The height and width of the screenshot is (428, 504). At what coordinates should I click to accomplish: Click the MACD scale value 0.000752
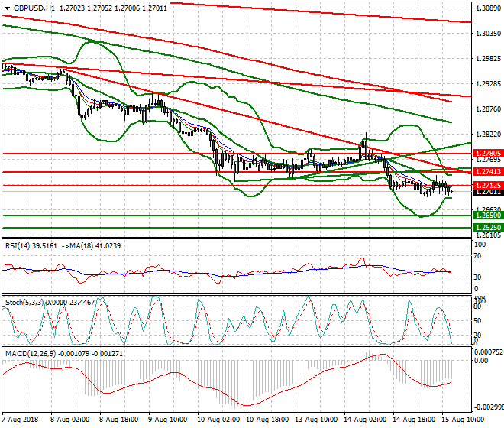[489, 352]
